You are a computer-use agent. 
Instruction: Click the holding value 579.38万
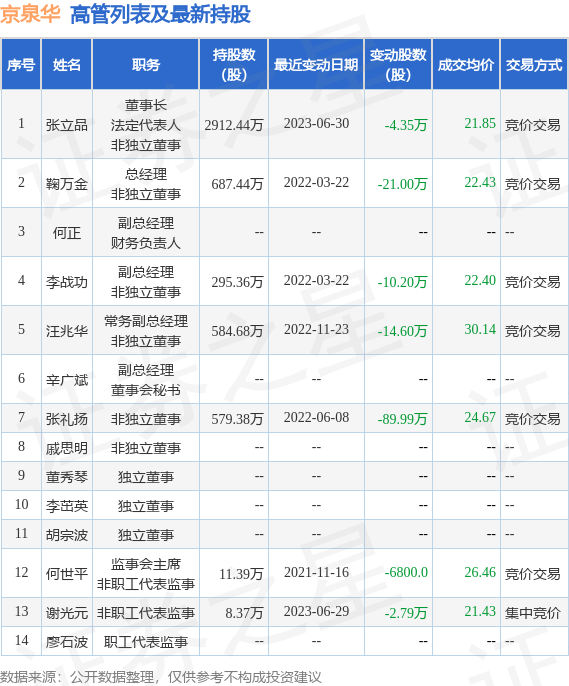coord(237,419)
